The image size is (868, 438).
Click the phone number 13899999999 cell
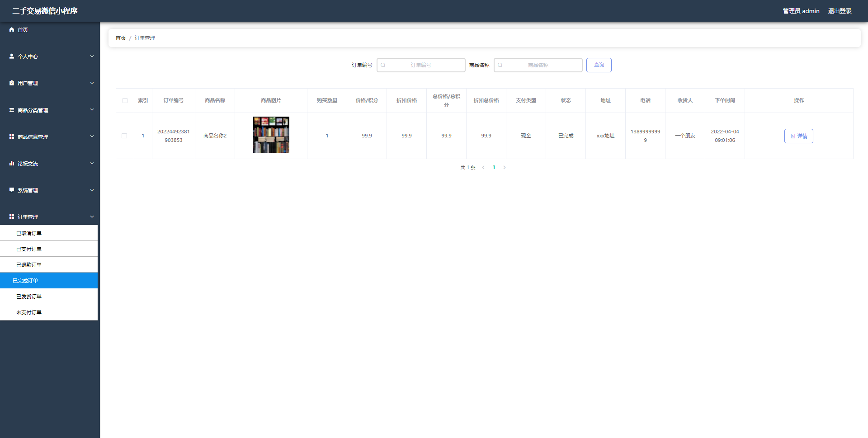click(645, 136)
